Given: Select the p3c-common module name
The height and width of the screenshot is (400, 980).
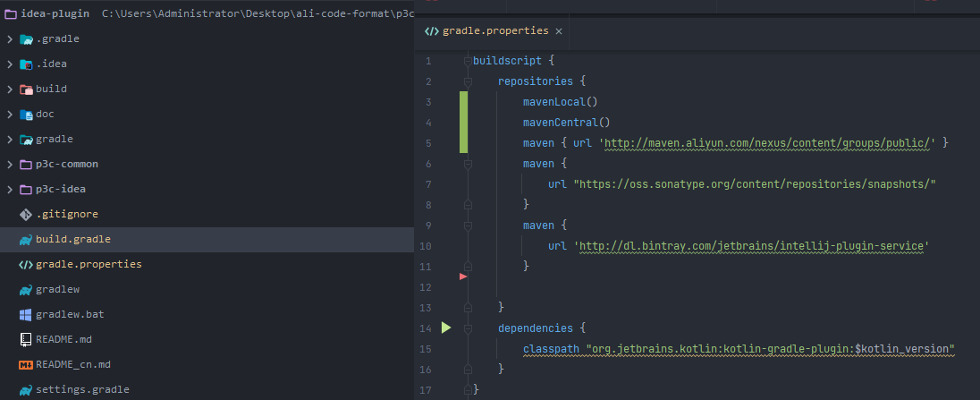Looking at the screenshot, I should coord(67,165).
